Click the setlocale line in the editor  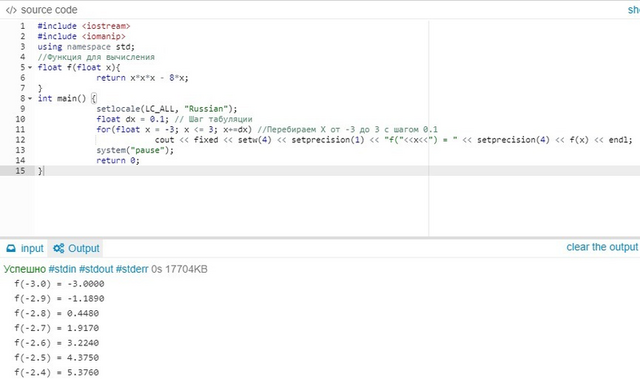pyautogui.click(x=167, y=109)
